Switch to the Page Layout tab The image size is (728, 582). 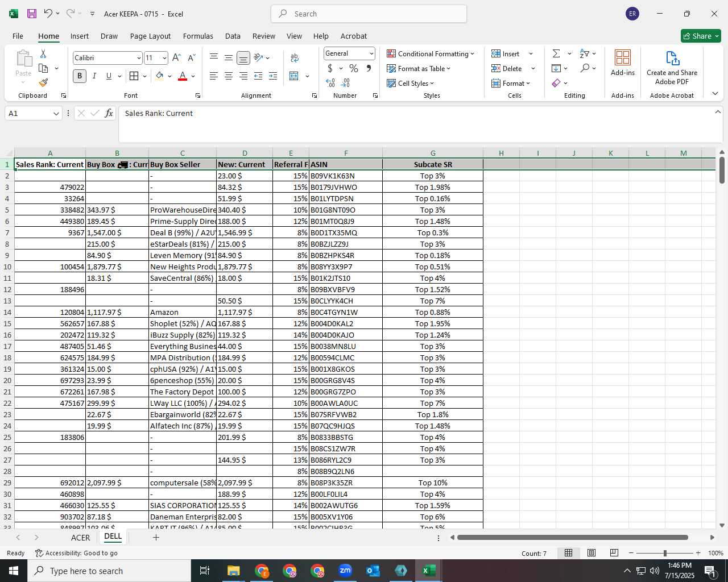(150, 36)
